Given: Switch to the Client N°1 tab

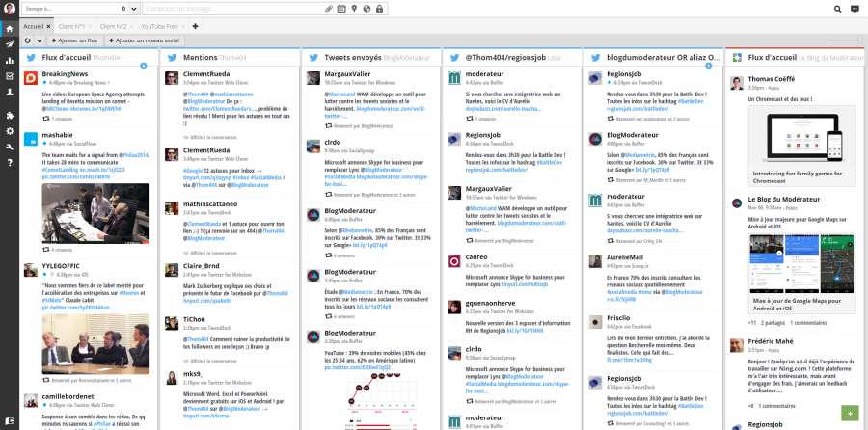Looking at the screenshot, I should pyautogui.click(x=71, y=26).
